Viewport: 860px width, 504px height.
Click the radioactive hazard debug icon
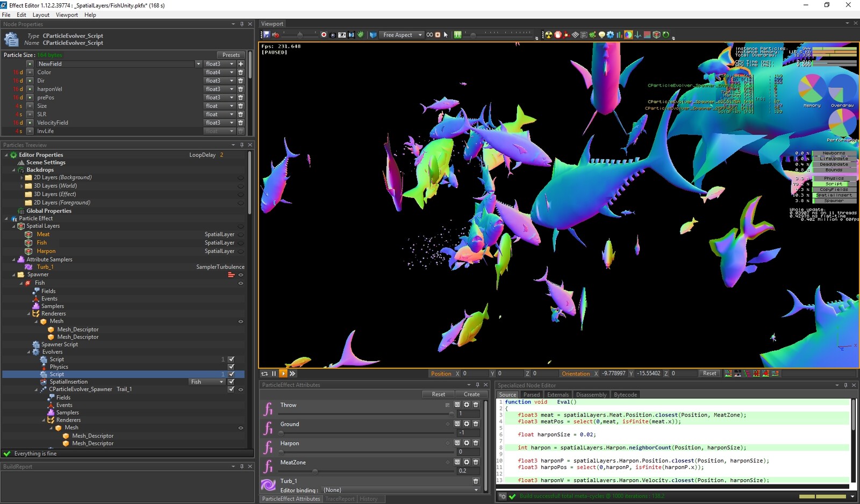(549, 34)
